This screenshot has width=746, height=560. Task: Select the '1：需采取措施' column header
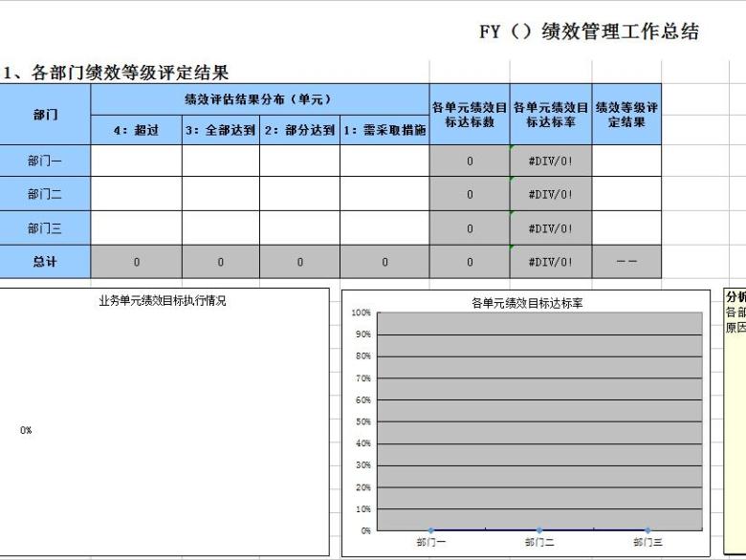point(384,130)
